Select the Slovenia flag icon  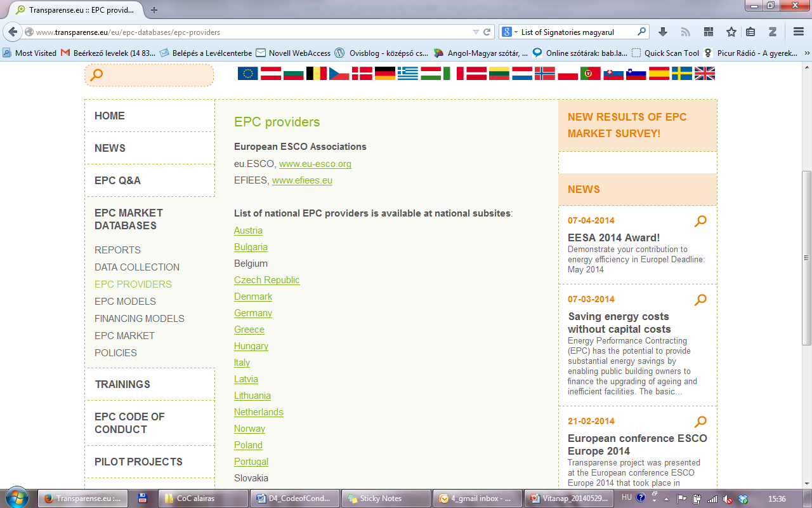click(636, 74)
